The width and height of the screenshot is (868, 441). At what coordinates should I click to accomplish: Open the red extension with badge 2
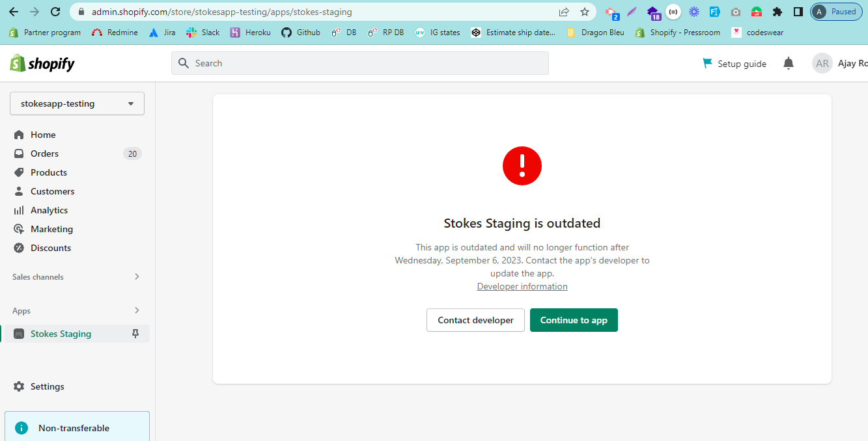click(x=611, y=12)
